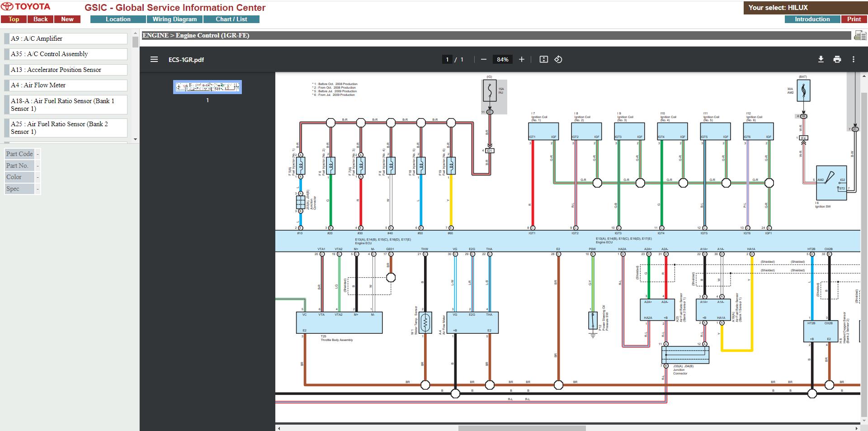The width and height of the screenshot is (868, 431).
Task: Open the Chart / List tab
Action: coord(231,19)
